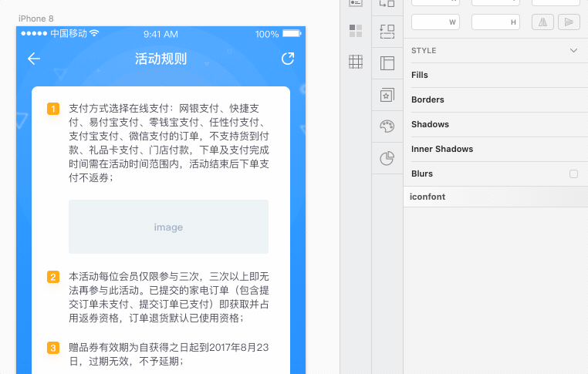Select the gray image placeholder in mockup
The width and height of the screenshot is (588, 374).
168,227
